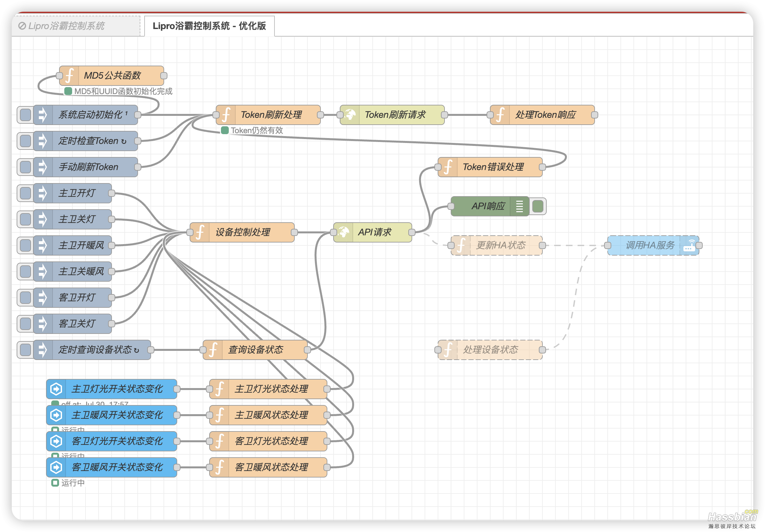
Task: Select the 处理设备状态 function icon
Action: pos(448,350)
